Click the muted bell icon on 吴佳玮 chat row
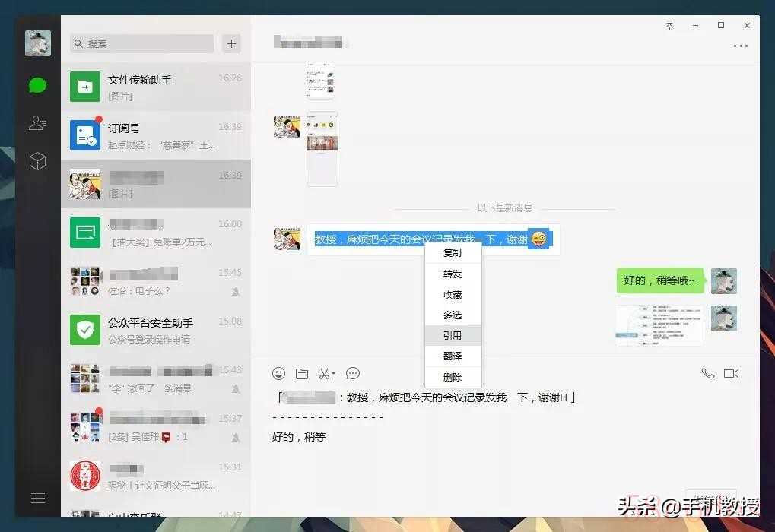This screenshot has width=775, height=532. [237, 437]
